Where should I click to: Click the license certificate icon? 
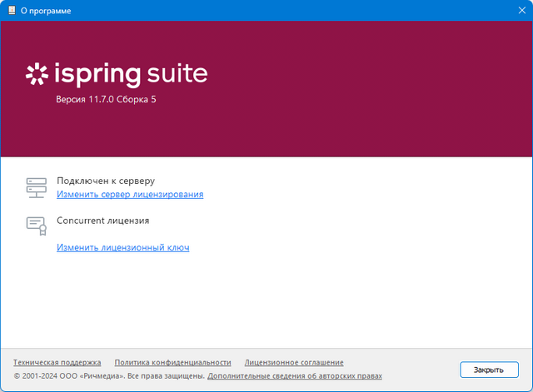click(36, 226)
